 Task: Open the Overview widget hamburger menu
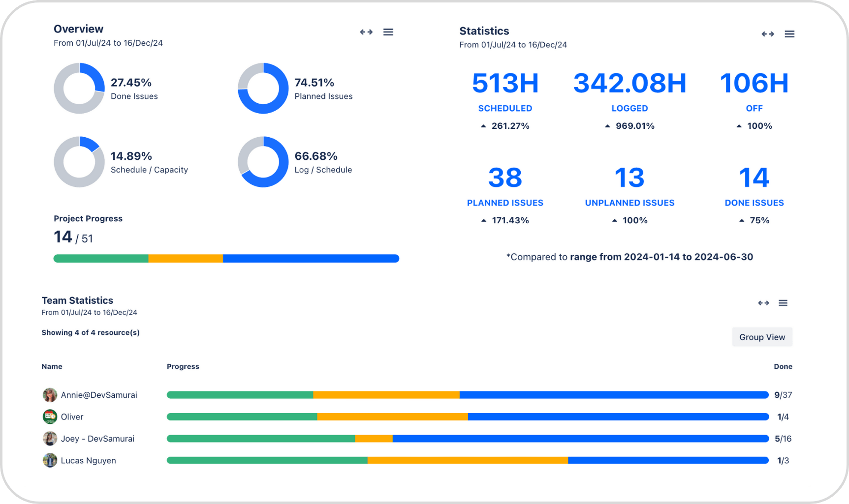(388, 31)
